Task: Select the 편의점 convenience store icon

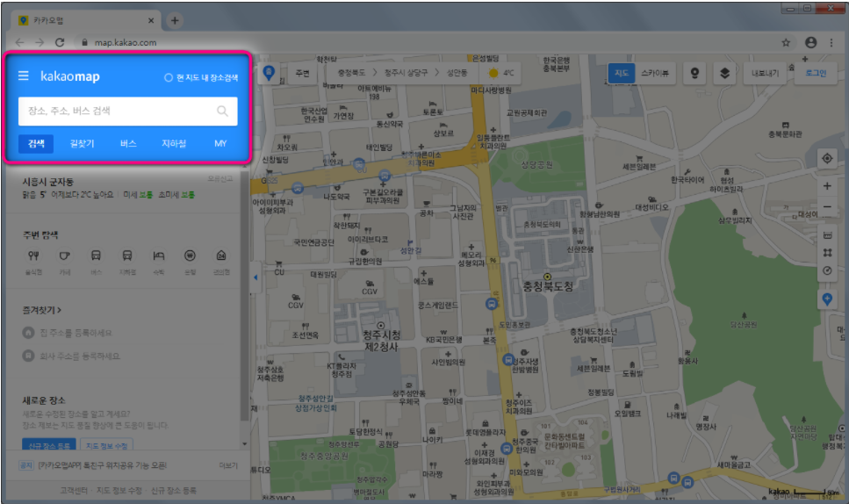Action: click(x=221, y=256)
